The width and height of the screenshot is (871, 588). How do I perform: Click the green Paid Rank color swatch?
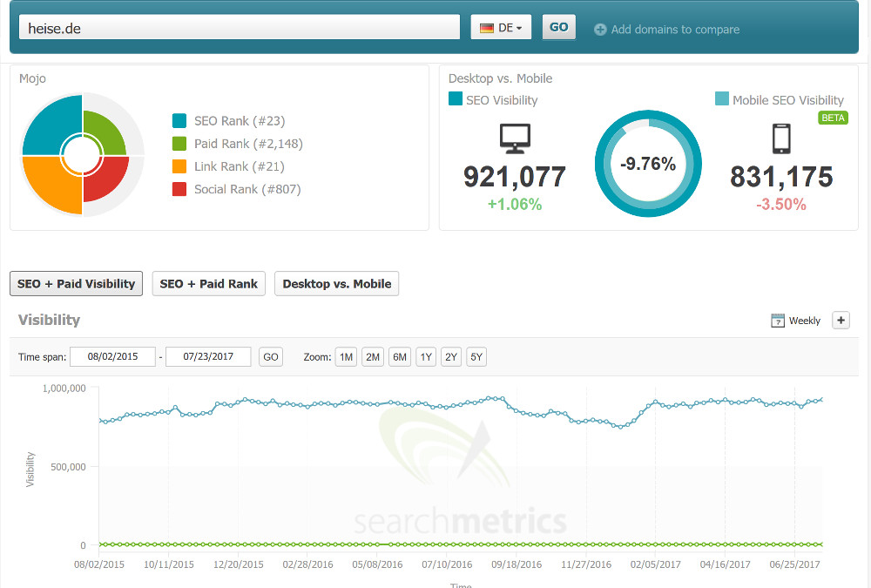pos(178,144)
